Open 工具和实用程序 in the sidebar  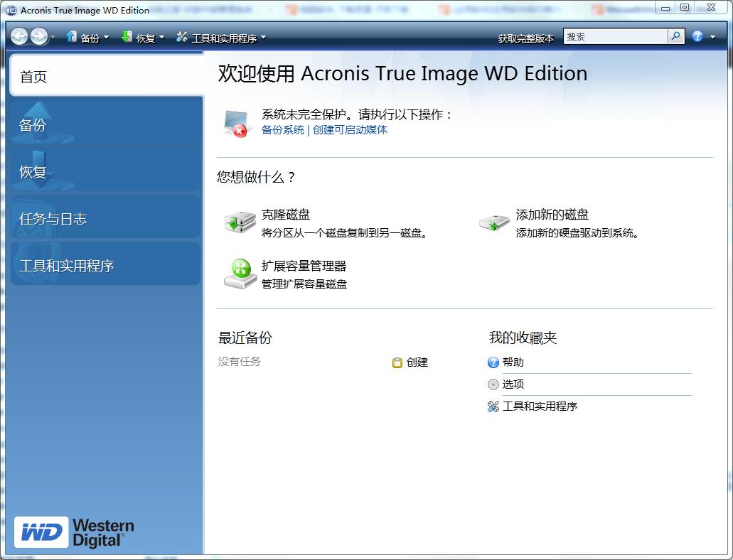tap(106, 265)
